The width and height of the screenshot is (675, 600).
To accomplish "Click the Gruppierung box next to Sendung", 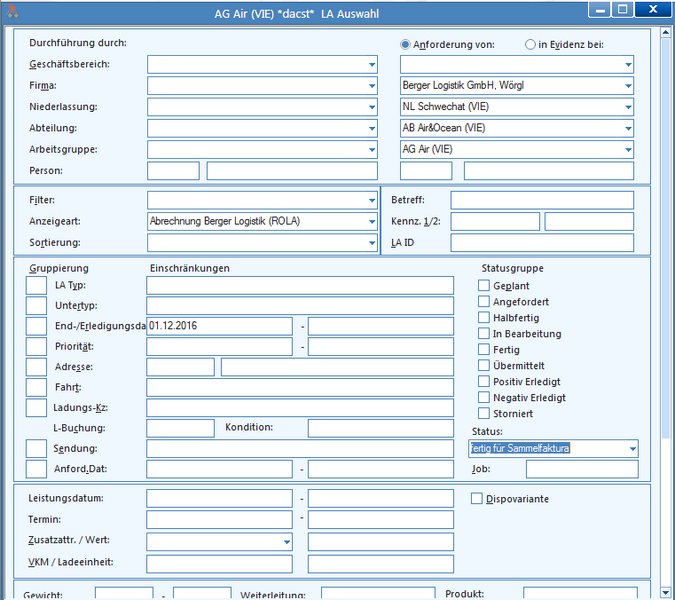I will pyautogui.click(x=36, y=448).
